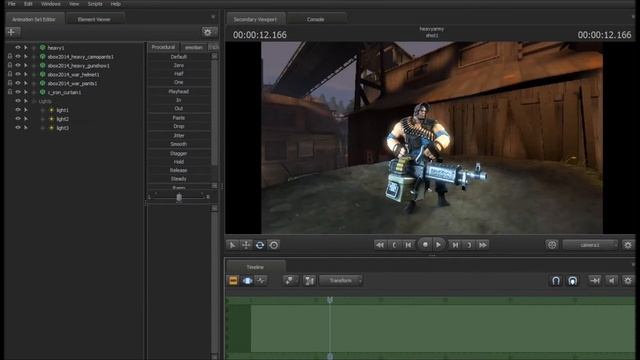Toggle visibility eye for heavy1
Screen dimensions: 640x360
point(18,48)
